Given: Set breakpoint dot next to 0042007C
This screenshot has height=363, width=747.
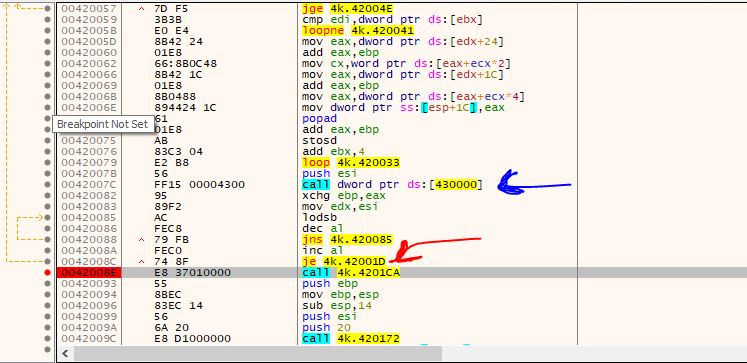Looking at the screenshot, I should [x=47, y=184].
